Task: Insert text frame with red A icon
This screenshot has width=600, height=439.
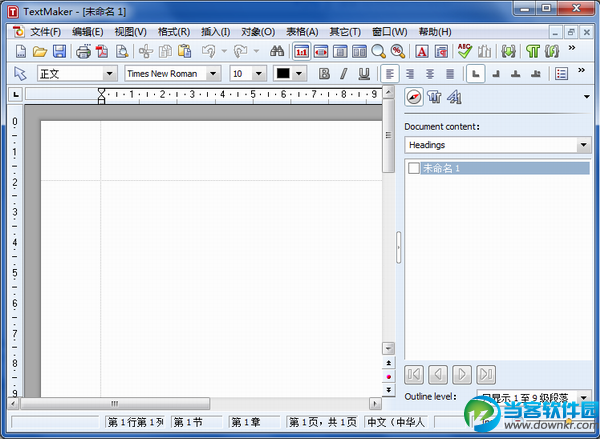Action: click(422, 51)
